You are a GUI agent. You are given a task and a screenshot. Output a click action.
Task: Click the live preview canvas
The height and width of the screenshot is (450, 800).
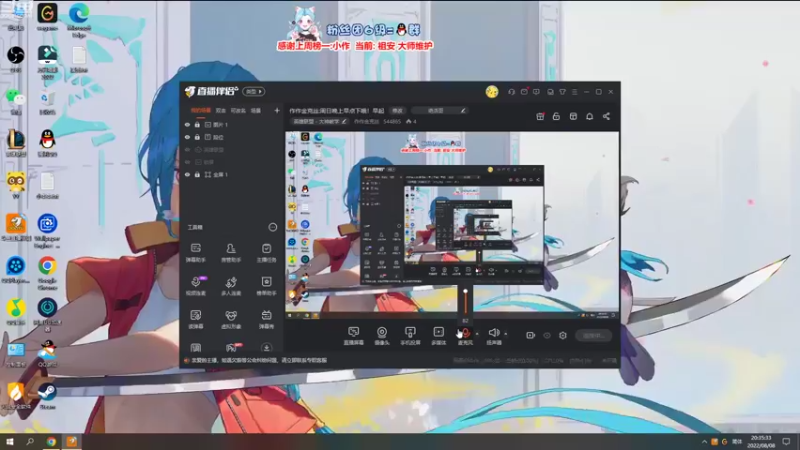(452, 225)
